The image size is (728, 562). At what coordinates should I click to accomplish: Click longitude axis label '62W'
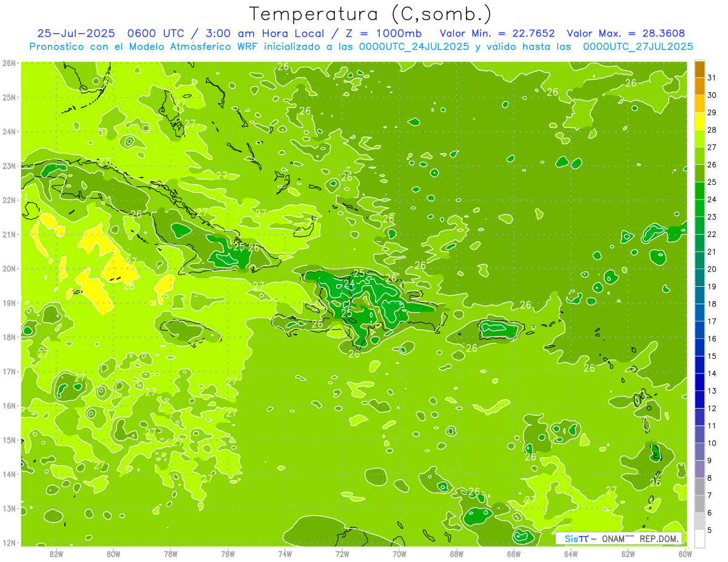tap(628, 554)
